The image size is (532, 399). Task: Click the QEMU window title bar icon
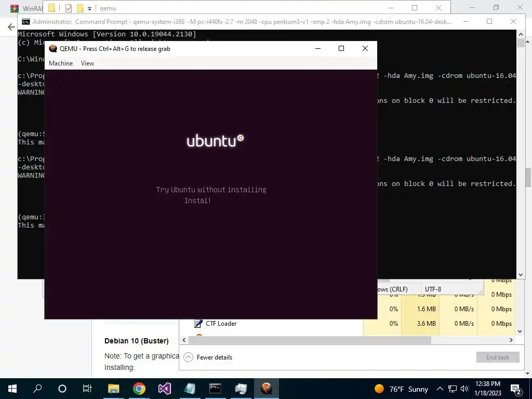[x=53, y=48]
